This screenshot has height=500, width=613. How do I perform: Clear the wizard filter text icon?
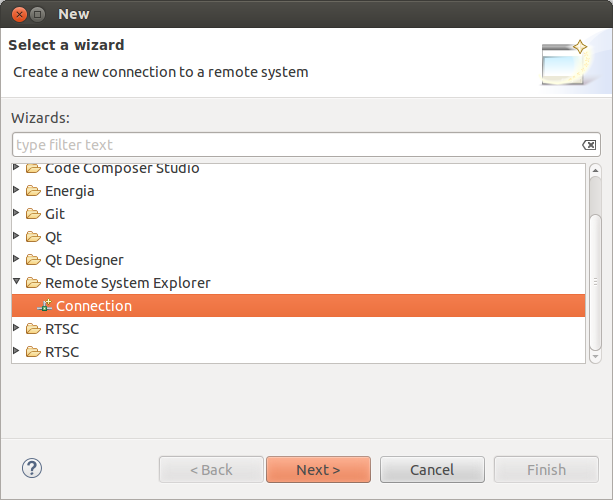coord(589,145)
